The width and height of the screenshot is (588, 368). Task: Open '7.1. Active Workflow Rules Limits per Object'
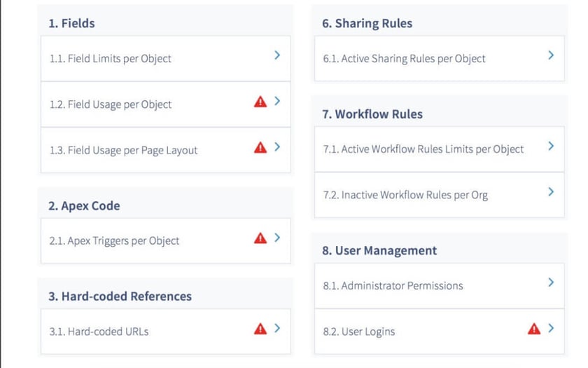tap(440, 149)
